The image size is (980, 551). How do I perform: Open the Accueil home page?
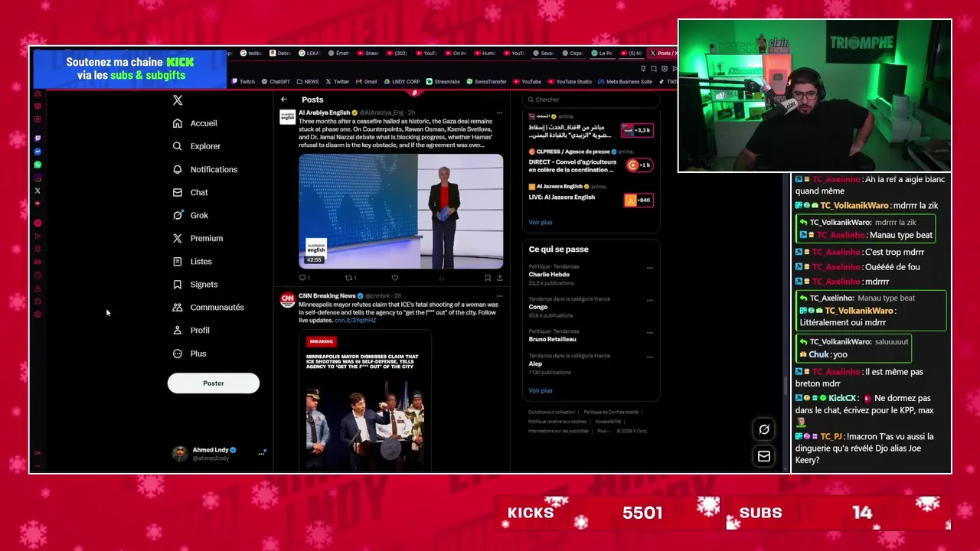point(195,123)
